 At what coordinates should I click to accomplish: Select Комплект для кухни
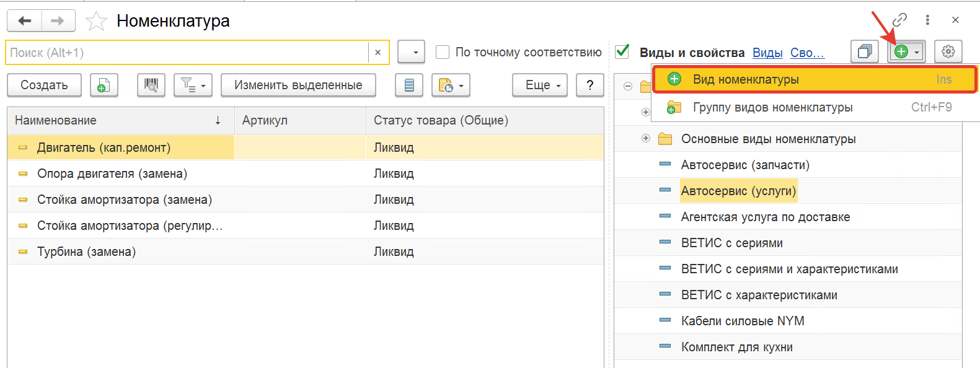click(x=736, y=347)
